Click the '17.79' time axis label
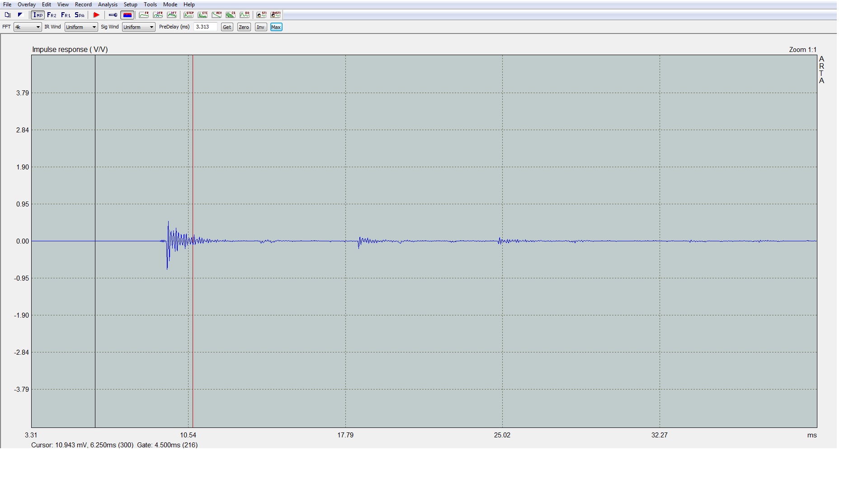868x488 pixels. (x=345, y=435)
